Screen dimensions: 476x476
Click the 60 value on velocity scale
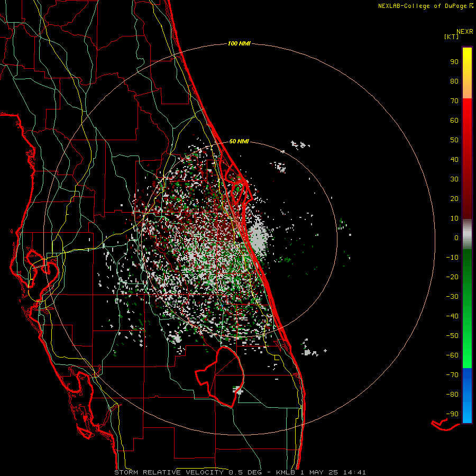point(454,120)
